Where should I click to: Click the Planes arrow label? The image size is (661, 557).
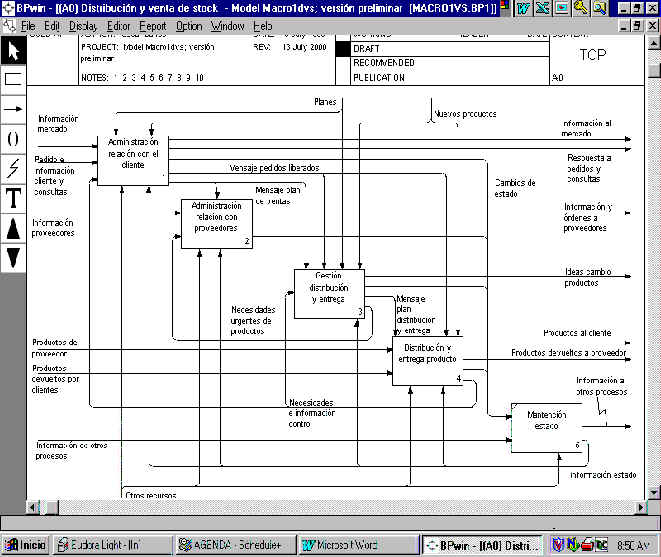coord(325,102)
